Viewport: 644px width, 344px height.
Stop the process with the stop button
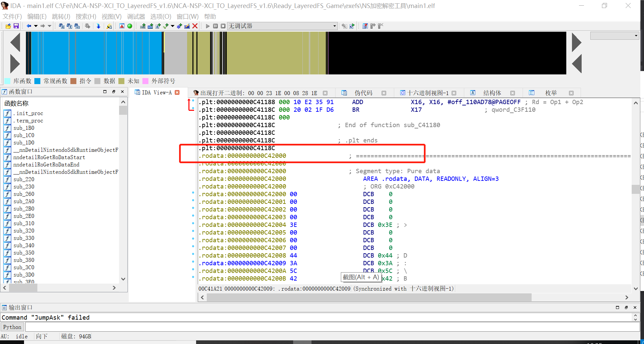click(223, 26)
